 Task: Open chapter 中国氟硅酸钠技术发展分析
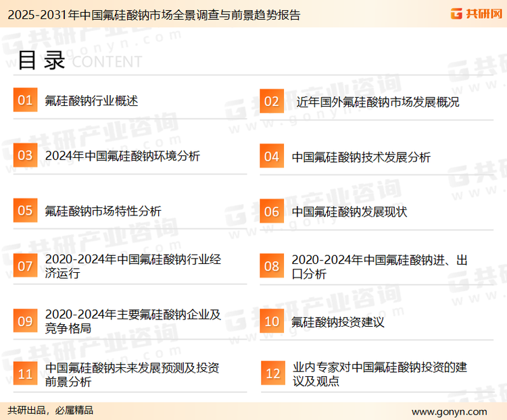point(361,157)
